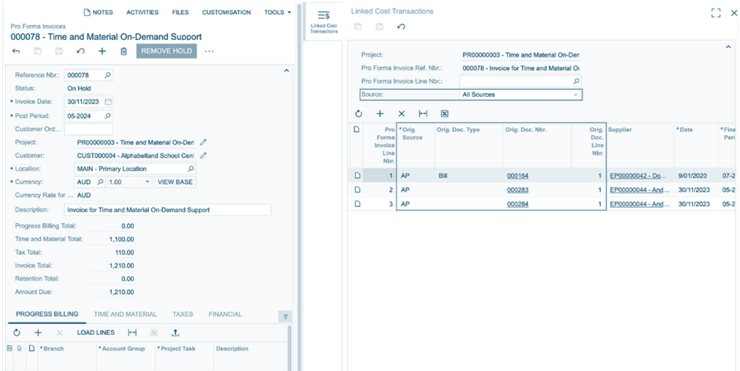Screen dimensions: 740x371
Task: Export linked cost transactions to Excel
Action: pos(445,114)
